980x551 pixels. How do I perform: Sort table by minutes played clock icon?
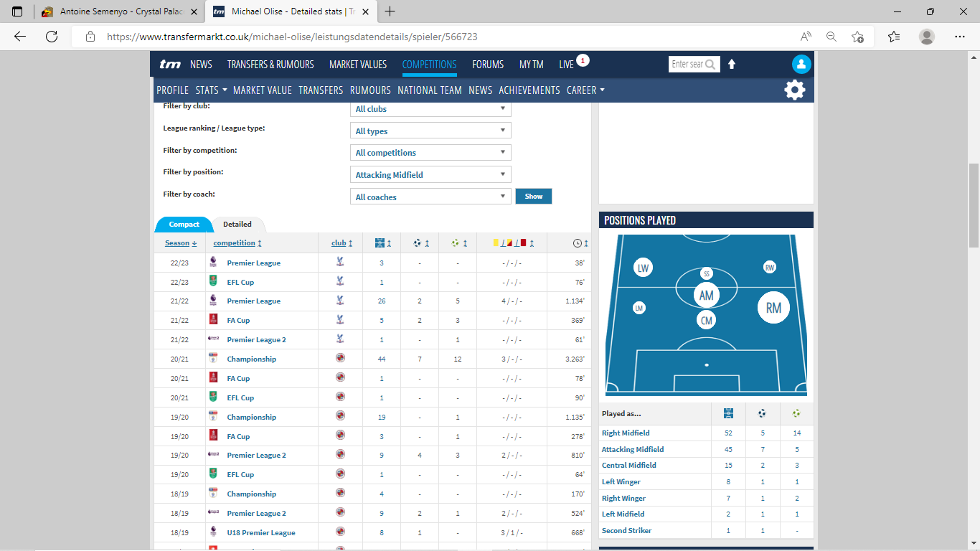click(580, 243)
